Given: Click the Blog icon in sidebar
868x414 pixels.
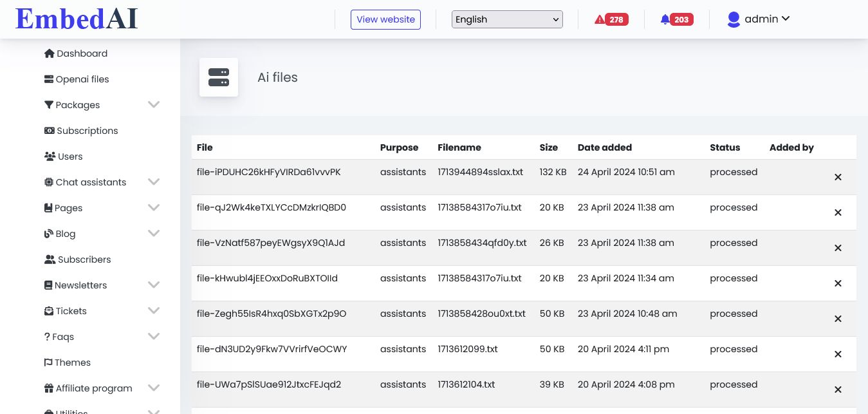Looking at the screenshot, I should tap(48, 234).
